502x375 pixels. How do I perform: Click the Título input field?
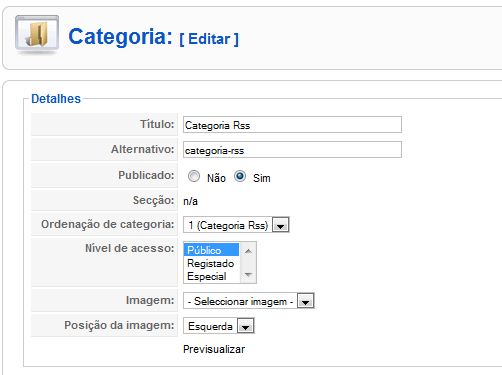point(292,125)
